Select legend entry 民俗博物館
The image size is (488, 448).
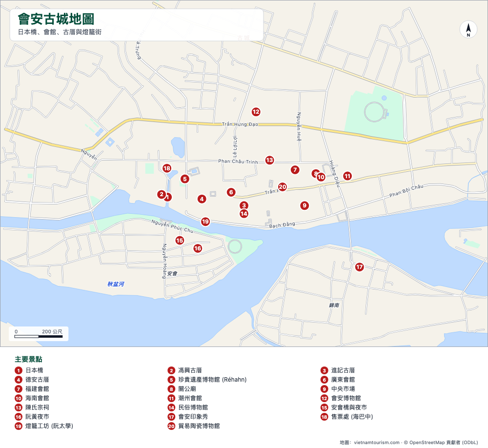click(x=193, y=407)
